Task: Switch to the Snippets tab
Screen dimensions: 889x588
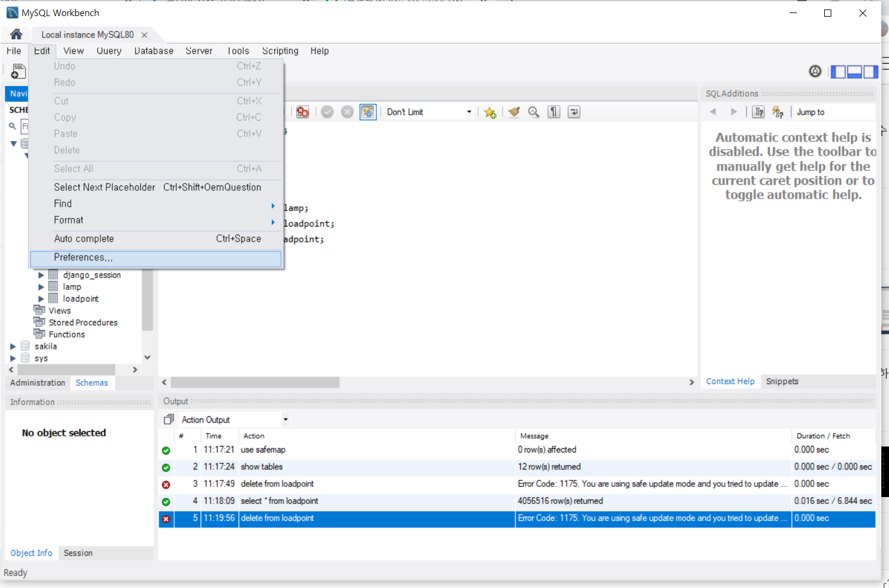Action: coord(782,382)
